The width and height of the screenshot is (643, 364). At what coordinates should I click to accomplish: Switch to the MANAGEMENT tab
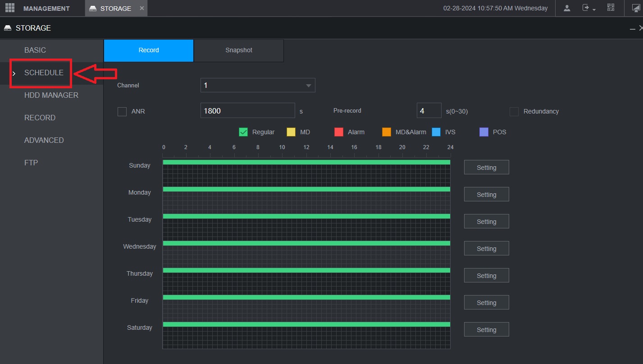click(46, 9)
